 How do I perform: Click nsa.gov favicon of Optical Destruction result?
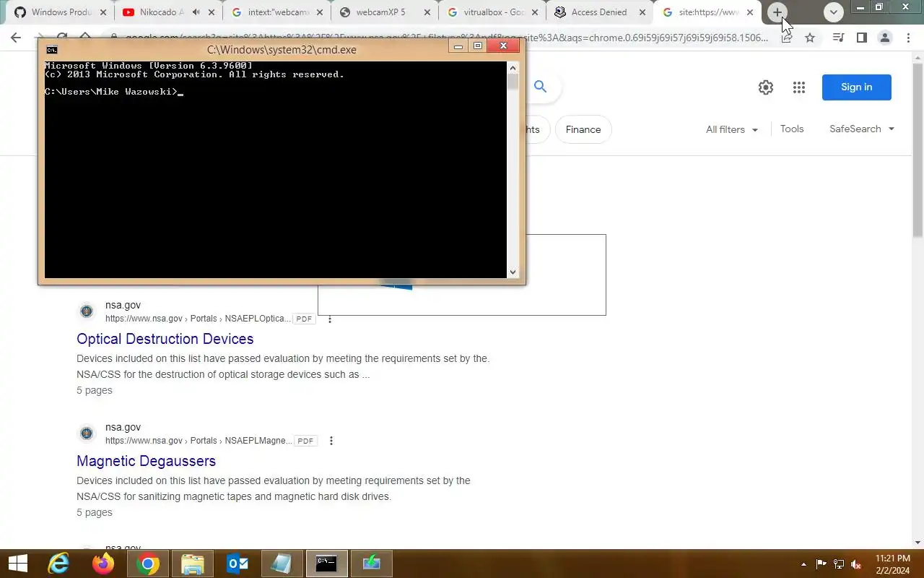87,311
